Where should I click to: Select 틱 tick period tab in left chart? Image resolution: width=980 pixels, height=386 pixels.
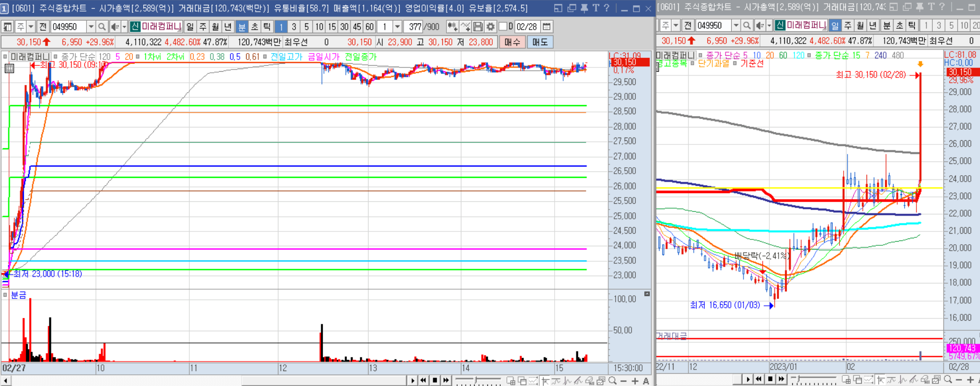tap(267, 27)
